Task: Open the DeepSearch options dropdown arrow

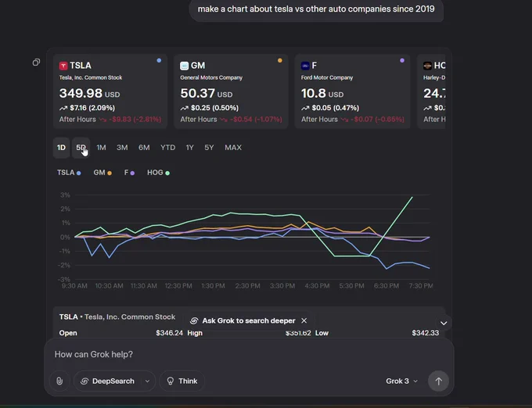Action: (148, 381)
